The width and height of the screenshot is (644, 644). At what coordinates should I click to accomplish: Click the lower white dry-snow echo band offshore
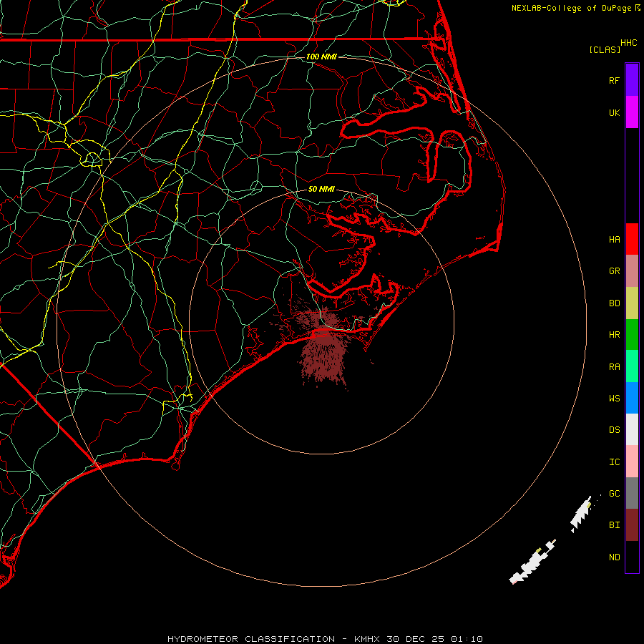(532, 562)
